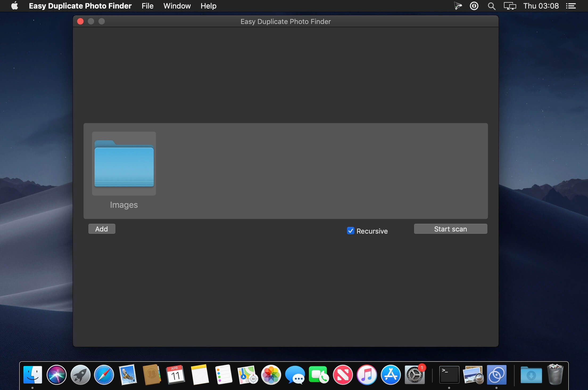Uncheck the Recursive checkbox

pos(350,231)
